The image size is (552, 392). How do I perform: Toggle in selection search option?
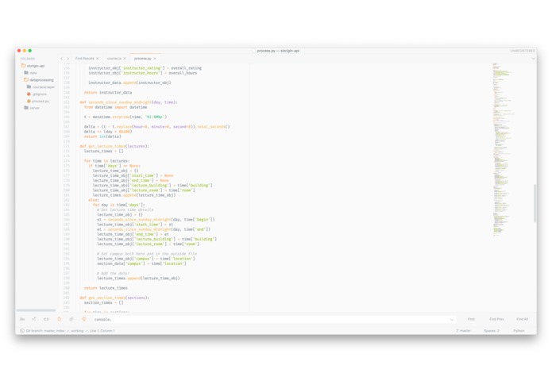(71, 319)
